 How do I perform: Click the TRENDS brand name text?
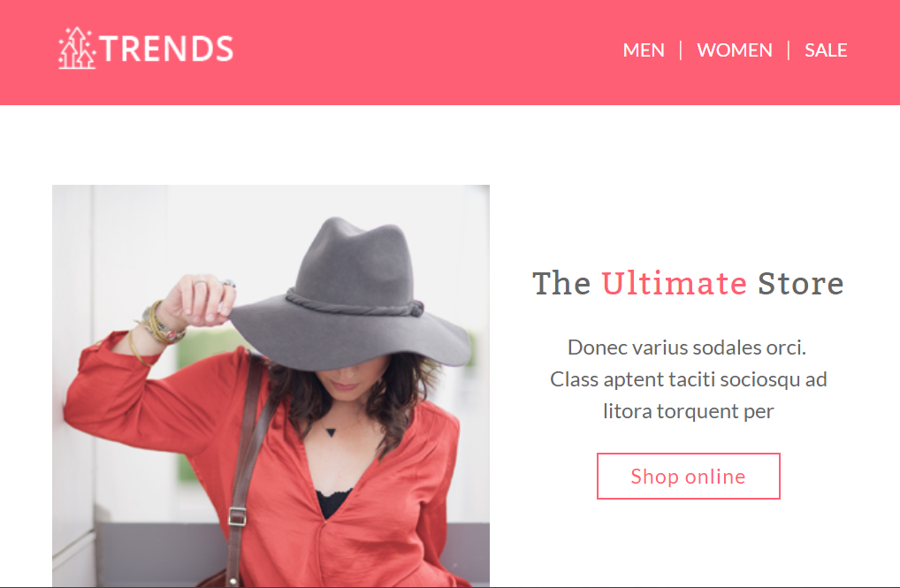[167, 49]
